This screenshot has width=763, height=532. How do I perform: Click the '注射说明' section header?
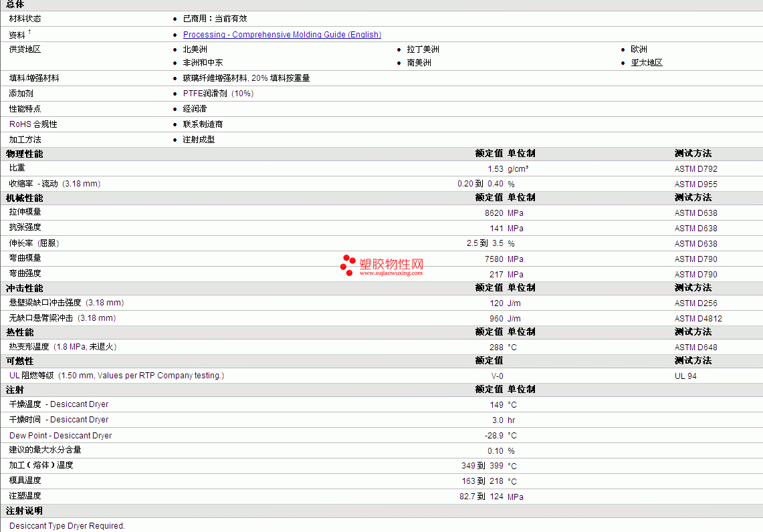coord(24,511)
